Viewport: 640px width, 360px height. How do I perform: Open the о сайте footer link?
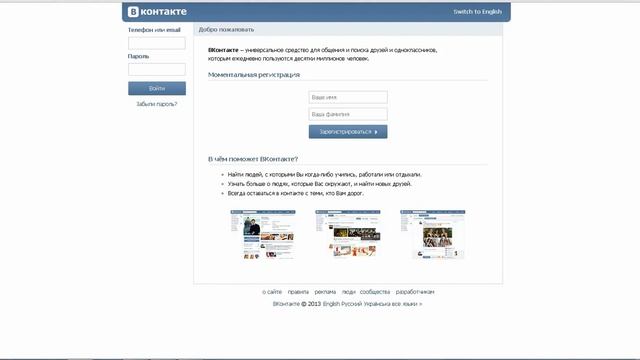pos(272,292)
